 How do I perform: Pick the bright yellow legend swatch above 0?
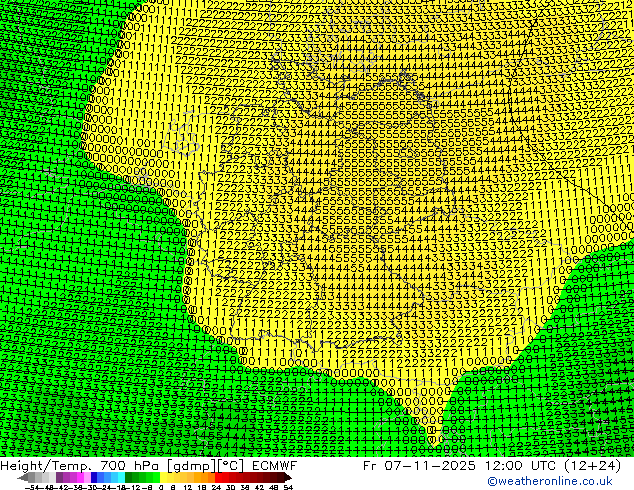pyautogui.click(x=164, y=477)
